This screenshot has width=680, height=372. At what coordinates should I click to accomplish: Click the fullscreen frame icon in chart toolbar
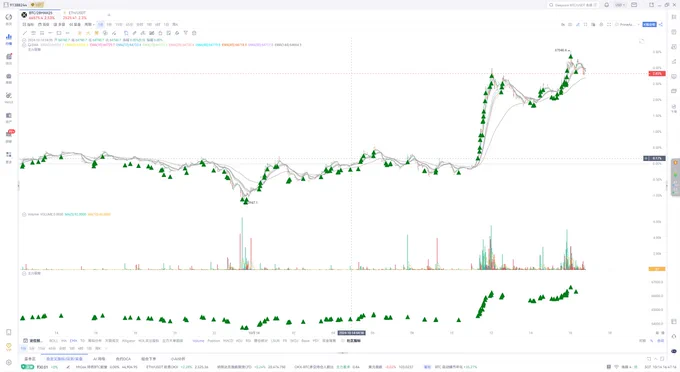point(609,25)
